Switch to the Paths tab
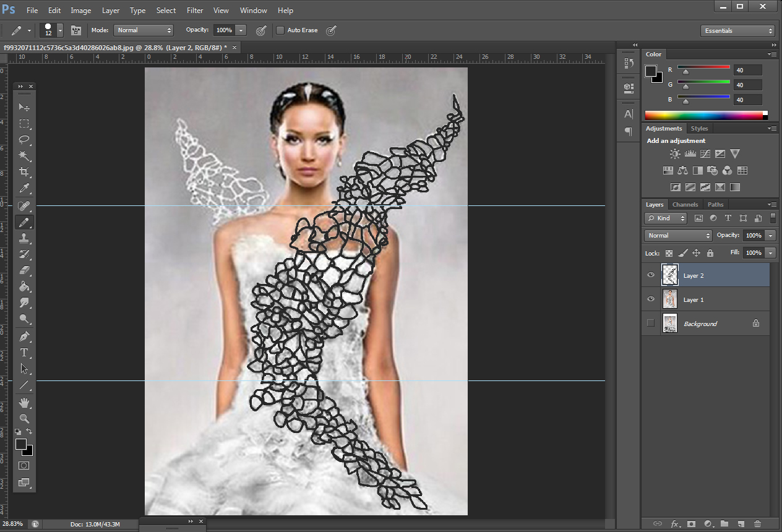The height and width of the screenshot is (532, 782). [x=715, y=205]
